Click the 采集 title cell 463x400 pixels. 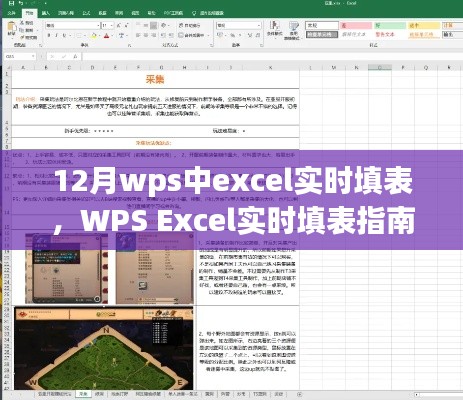(155, 79)
